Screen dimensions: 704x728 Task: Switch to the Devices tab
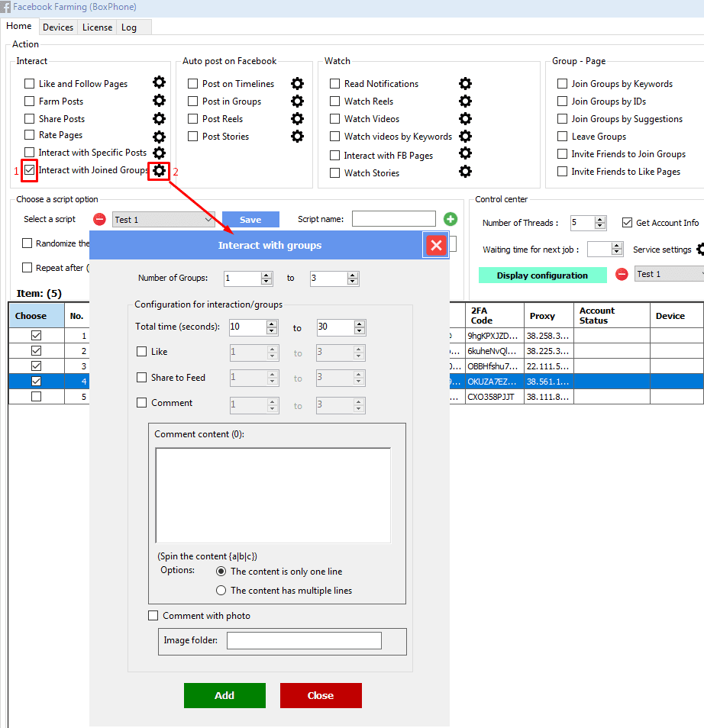pyautogui.click(x=58, y=27)
